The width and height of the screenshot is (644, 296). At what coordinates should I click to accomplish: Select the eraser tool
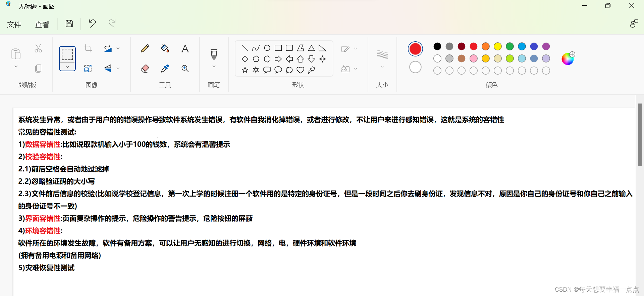(x=145, y=69)
